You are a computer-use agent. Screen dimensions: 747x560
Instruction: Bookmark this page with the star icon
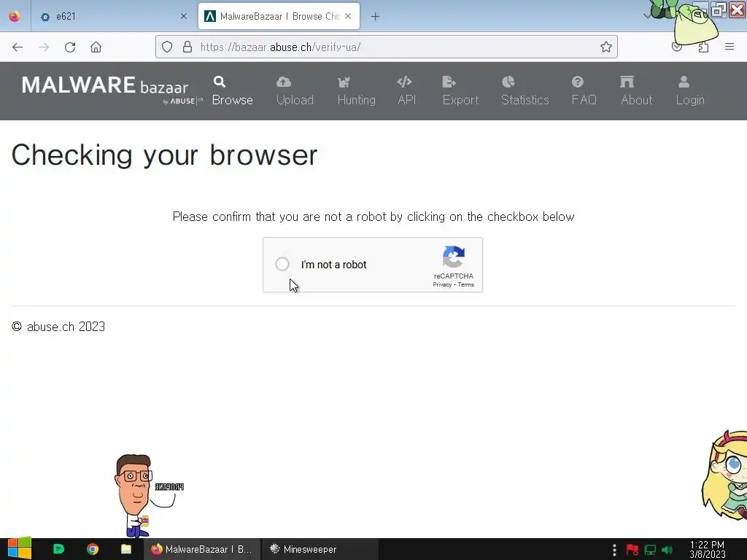(x=606, y=47)
